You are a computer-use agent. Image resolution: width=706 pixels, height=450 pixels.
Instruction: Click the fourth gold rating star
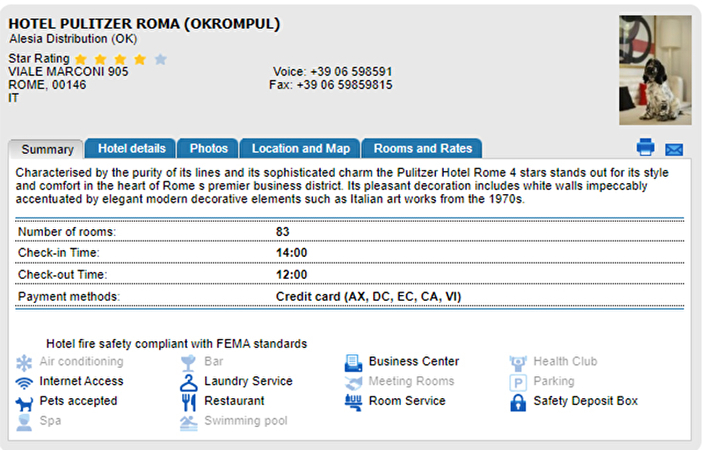[140, 59]
